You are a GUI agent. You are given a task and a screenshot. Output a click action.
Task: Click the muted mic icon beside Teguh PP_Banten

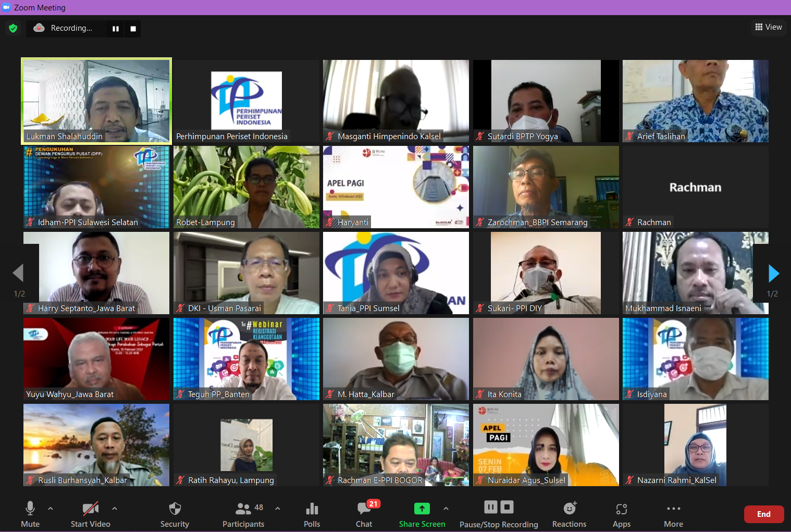pos(181,394)
